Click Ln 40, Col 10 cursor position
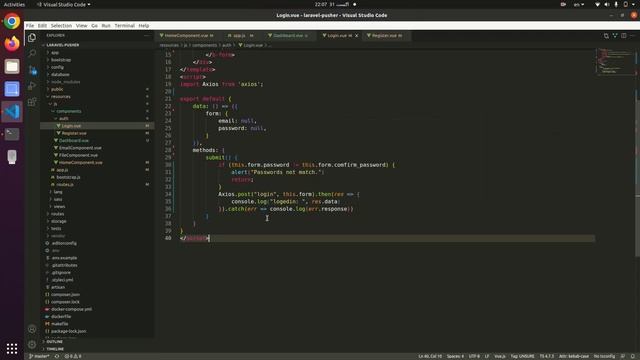 coord(430,356)
